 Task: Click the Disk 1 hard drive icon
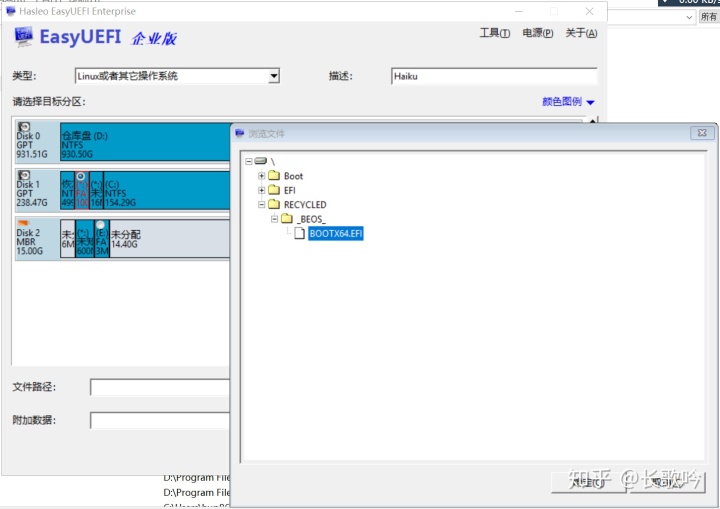23,175
